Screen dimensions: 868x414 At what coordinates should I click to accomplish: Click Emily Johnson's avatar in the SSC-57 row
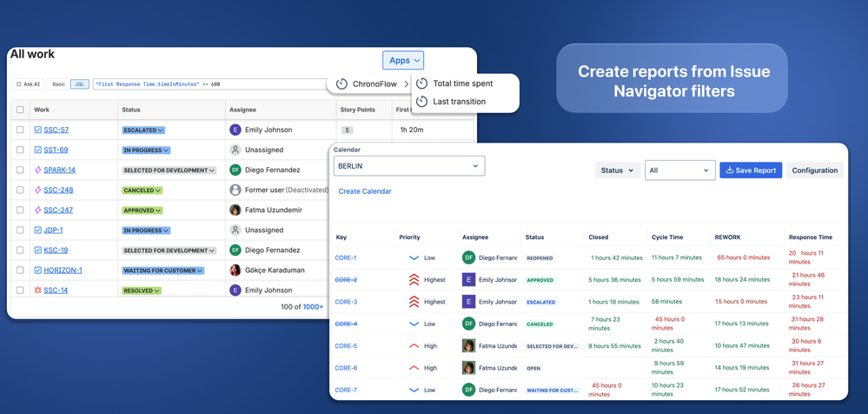pyautogui.click(x=235, y=130)
